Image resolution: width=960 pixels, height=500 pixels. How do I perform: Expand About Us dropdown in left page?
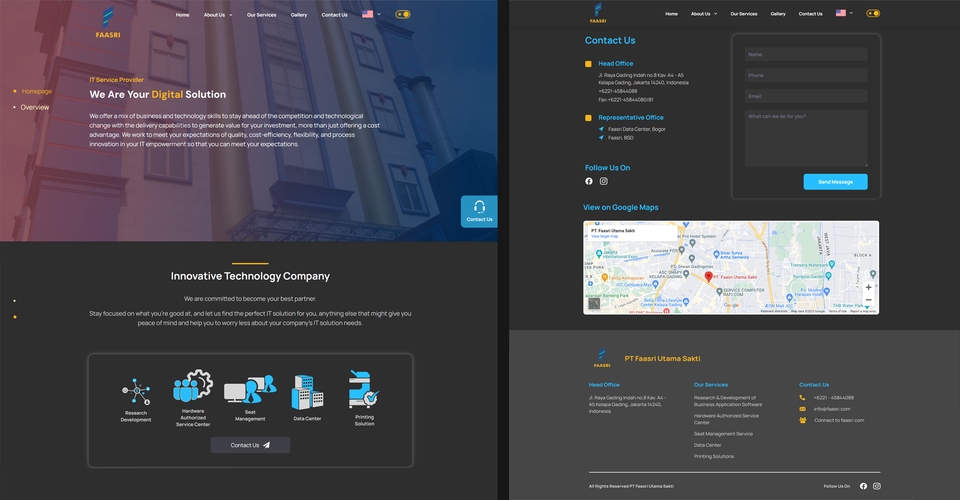coord(218,15)
